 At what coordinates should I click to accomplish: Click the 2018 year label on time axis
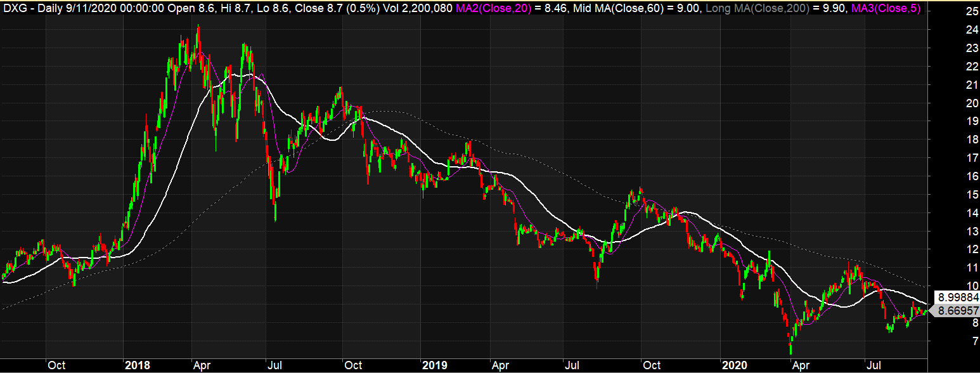136,365
